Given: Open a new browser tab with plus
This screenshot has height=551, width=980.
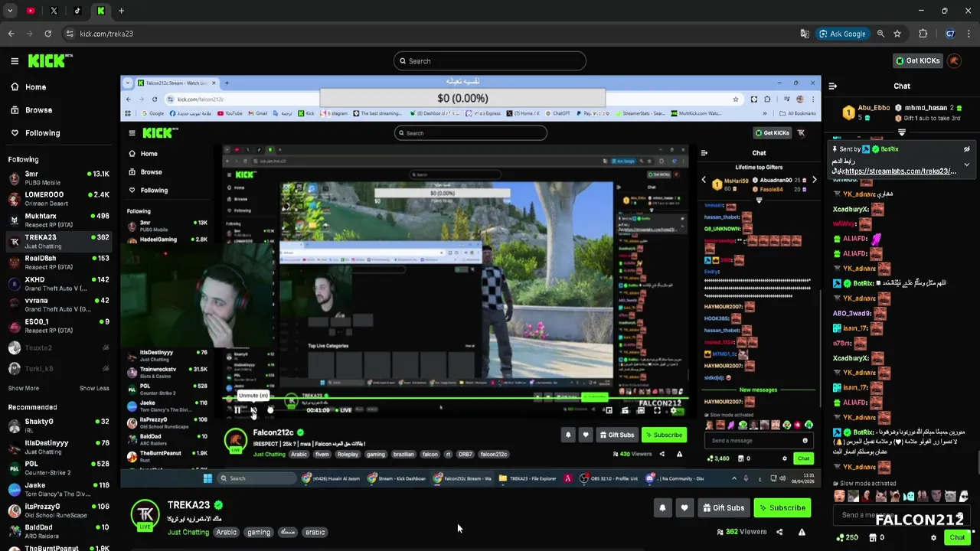Looking at the screenshot, I should click(x=121, y=11).
